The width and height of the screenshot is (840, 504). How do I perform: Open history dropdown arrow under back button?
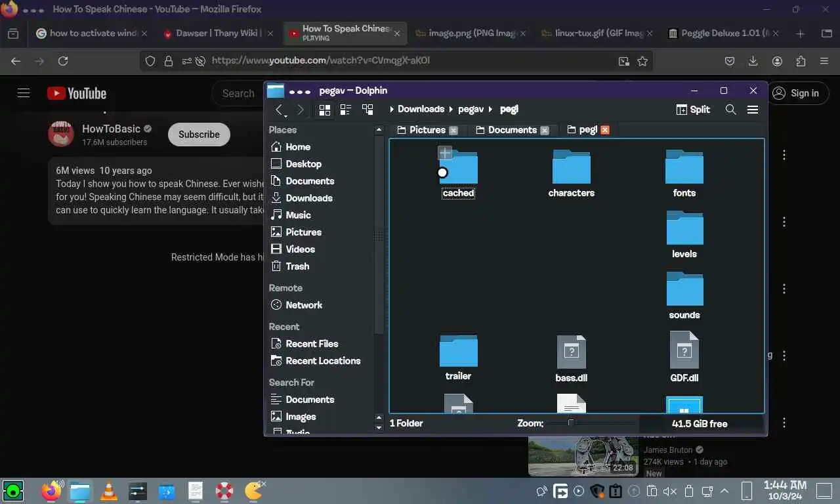click(x=285, y=116)
